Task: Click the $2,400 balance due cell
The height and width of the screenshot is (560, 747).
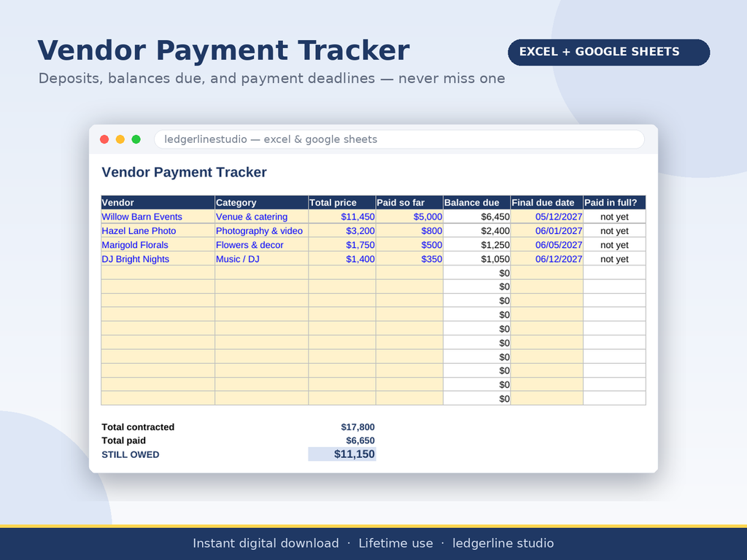Action: [x=476, y=230]
